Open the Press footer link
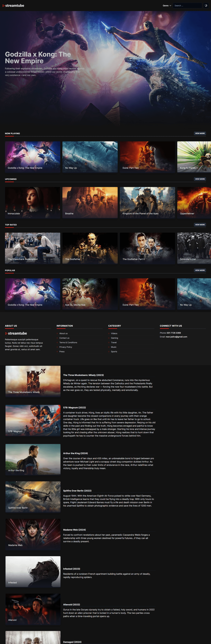This screenshot has height=644, width=211. [x=62, y=351]
